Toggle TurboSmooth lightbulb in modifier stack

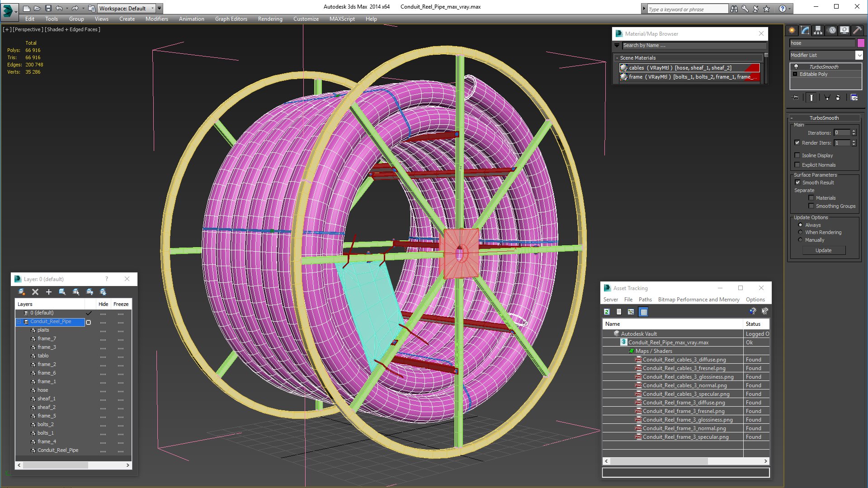796,66
